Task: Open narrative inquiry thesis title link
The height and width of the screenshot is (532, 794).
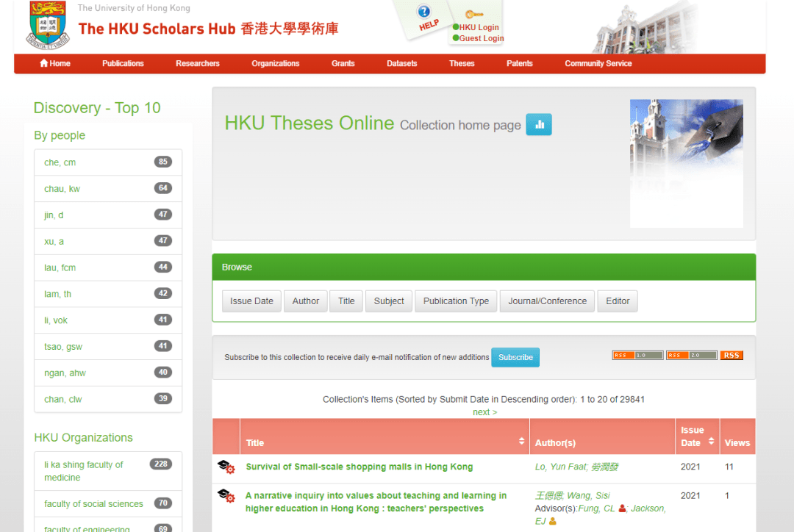Action: tap(376, 502)
